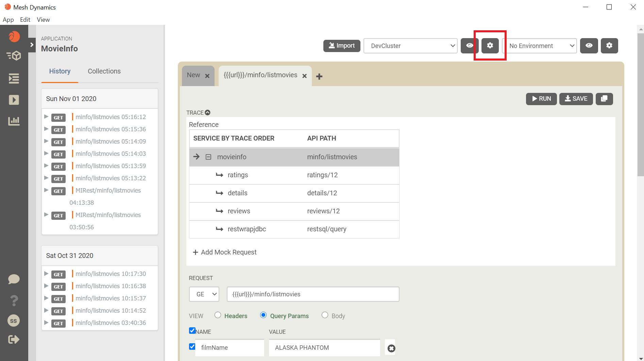Select the Query Params radio button

263,315
